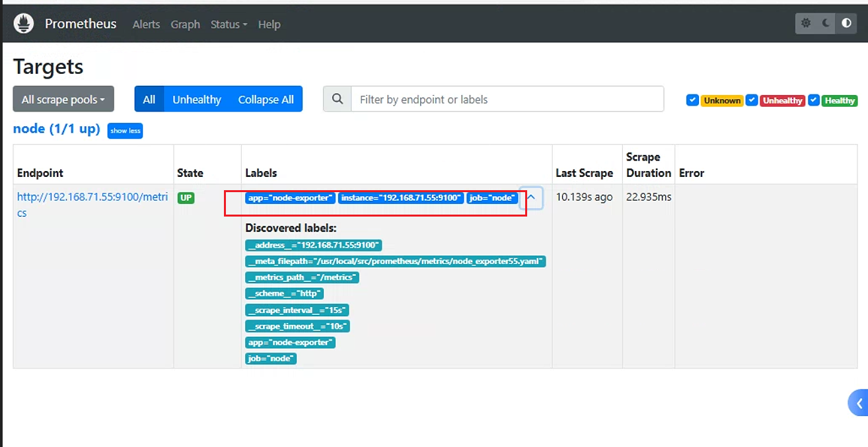Collapse the discovered labels chevron
The width and height of the screenshot is (868, 447).
coord(531,197)
